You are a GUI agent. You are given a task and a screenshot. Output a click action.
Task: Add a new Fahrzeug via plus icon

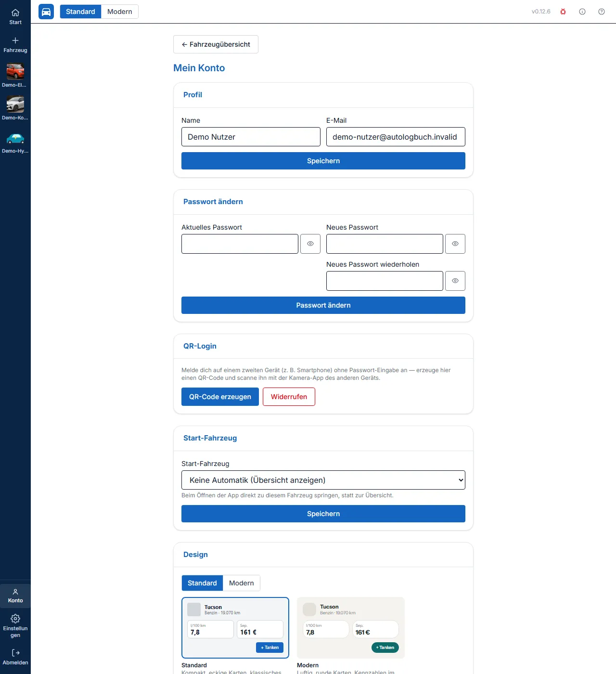tap(15, 41)
